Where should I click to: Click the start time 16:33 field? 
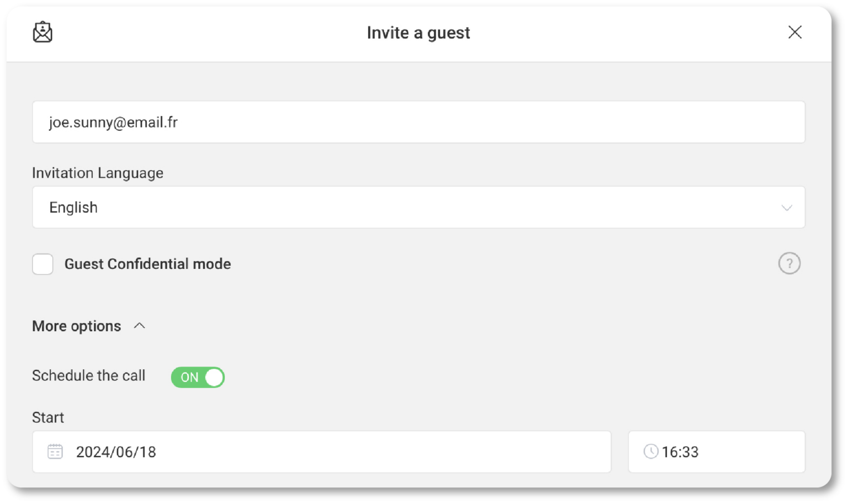pyautogui.click(x=717, y=452)
